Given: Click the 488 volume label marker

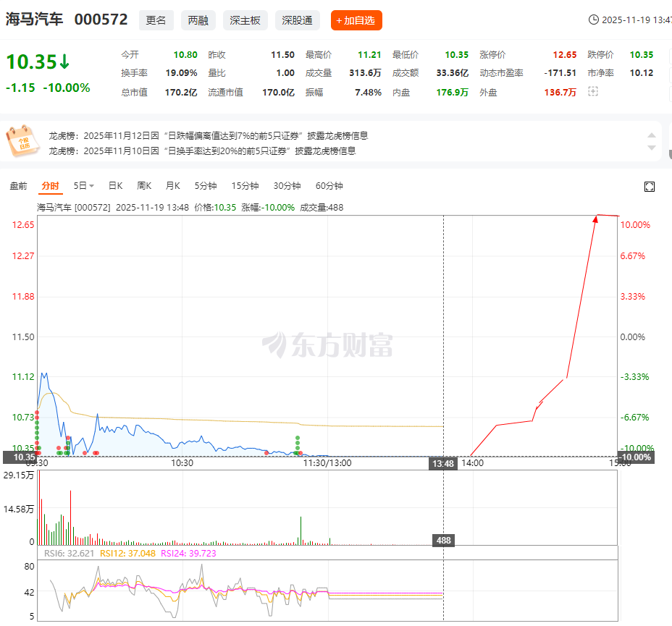Looking at the screenshot, I should pyautogui.click(x=443, y=541).
